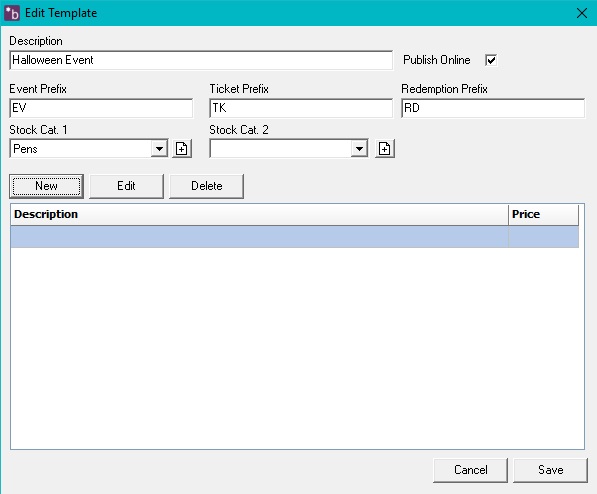597x494 pixels.
Task: Click the Price column header
Action: pos(543,214)
